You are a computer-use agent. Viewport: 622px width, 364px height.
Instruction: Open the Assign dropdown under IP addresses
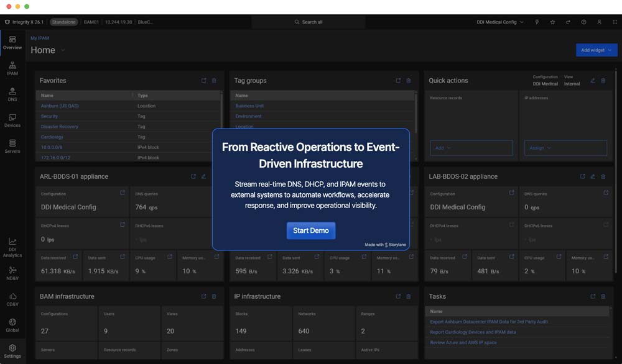(565, 148)
